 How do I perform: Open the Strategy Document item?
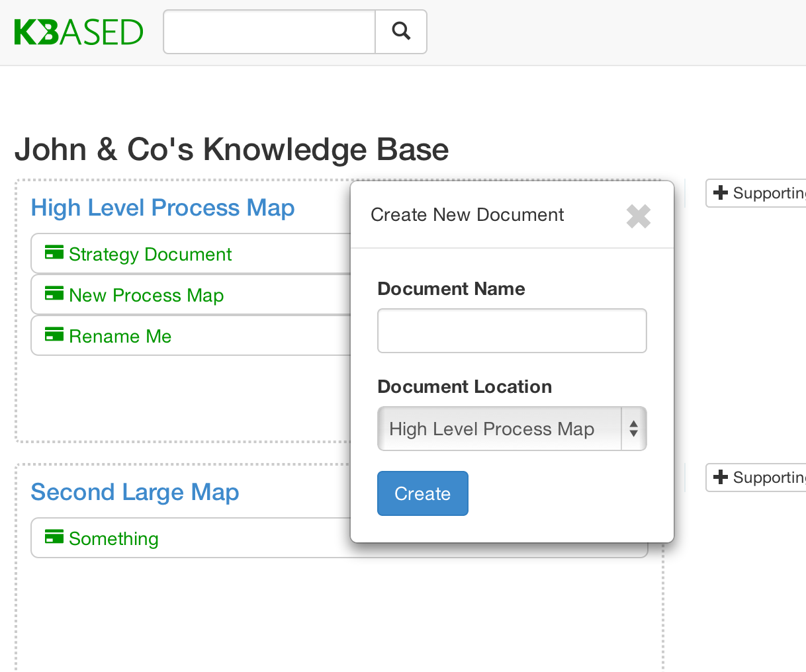(x=150, y=255)
